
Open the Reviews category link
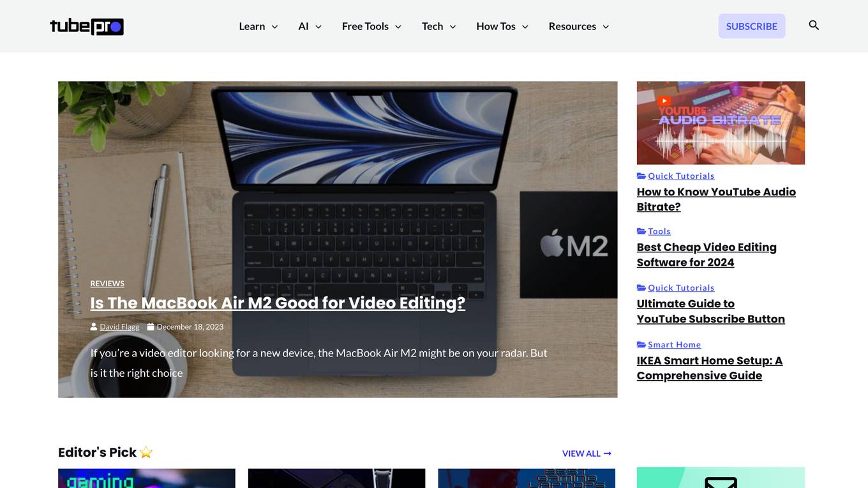point(107,284)
